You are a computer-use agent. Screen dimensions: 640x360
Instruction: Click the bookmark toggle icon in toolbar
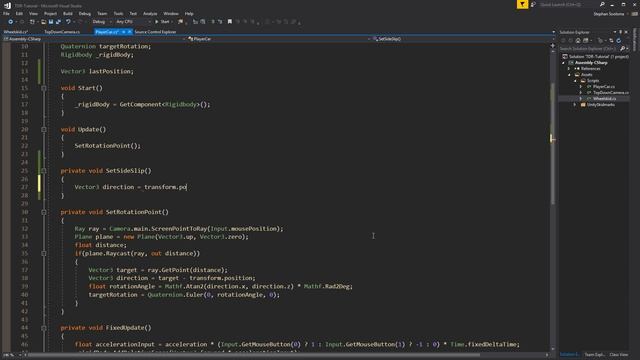coord(230,22)
